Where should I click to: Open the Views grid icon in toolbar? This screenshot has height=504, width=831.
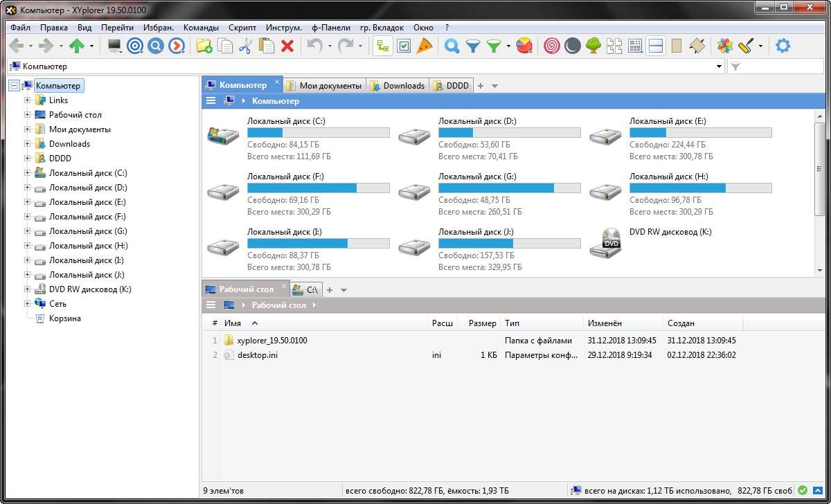click(x=635, y=46)
